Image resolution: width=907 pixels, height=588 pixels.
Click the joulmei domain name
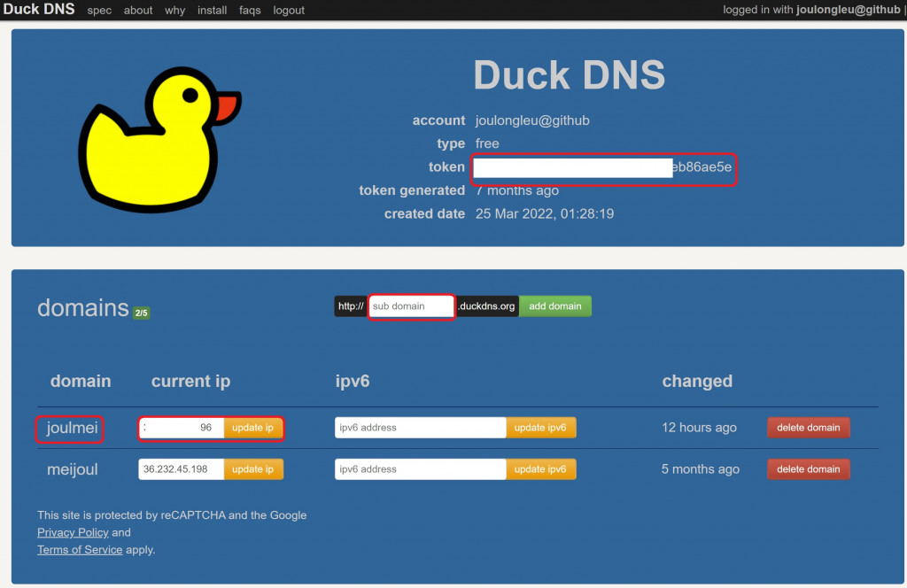pos(72,428)
